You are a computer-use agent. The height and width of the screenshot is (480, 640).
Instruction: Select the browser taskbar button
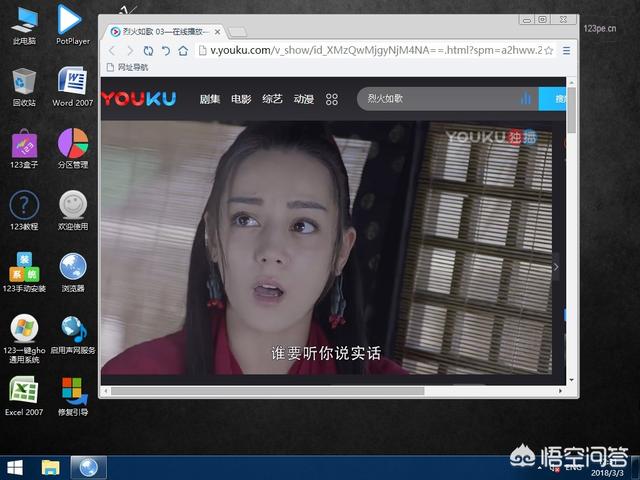[x=89, y=468]
